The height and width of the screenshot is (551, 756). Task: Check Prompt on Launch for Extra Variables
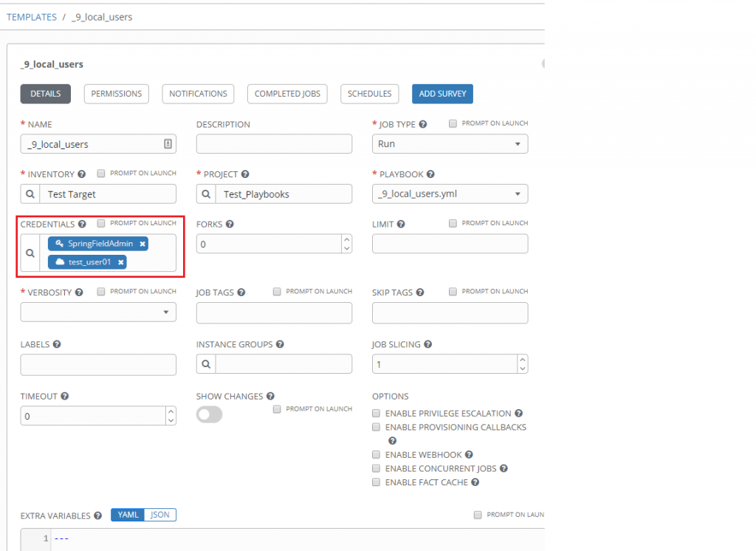[x=478, y=515]
